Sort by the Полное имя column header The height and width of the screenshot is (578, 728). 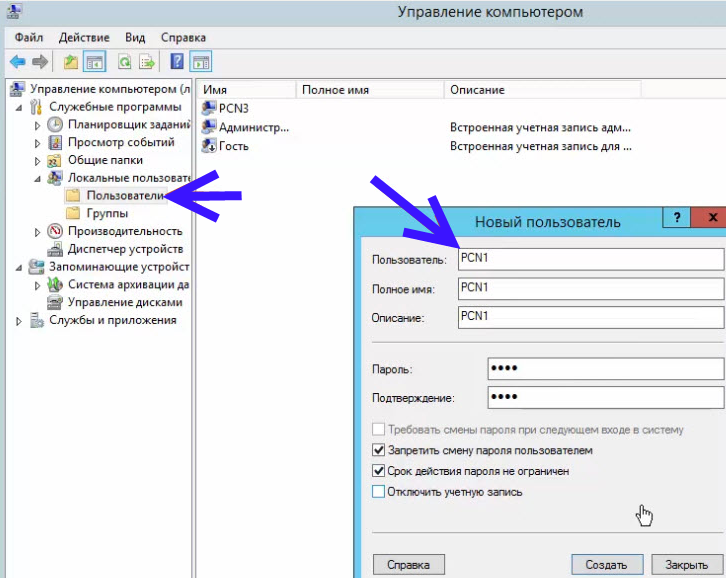pyautogui.click(x=370, y=90)
